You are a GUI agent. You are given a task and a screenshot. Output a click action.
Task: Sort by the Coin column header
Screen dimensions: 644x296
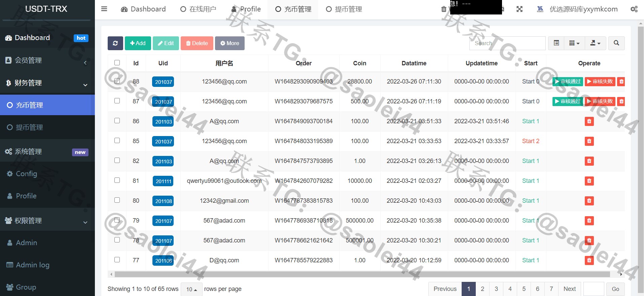click(x=359, y=63)
